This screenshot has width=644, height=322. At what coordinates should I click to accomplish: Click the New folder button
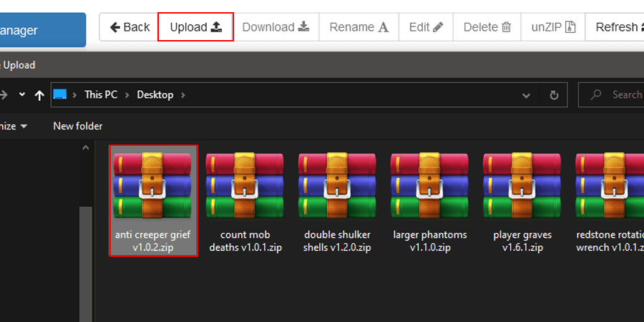click(x=77, y=126)
